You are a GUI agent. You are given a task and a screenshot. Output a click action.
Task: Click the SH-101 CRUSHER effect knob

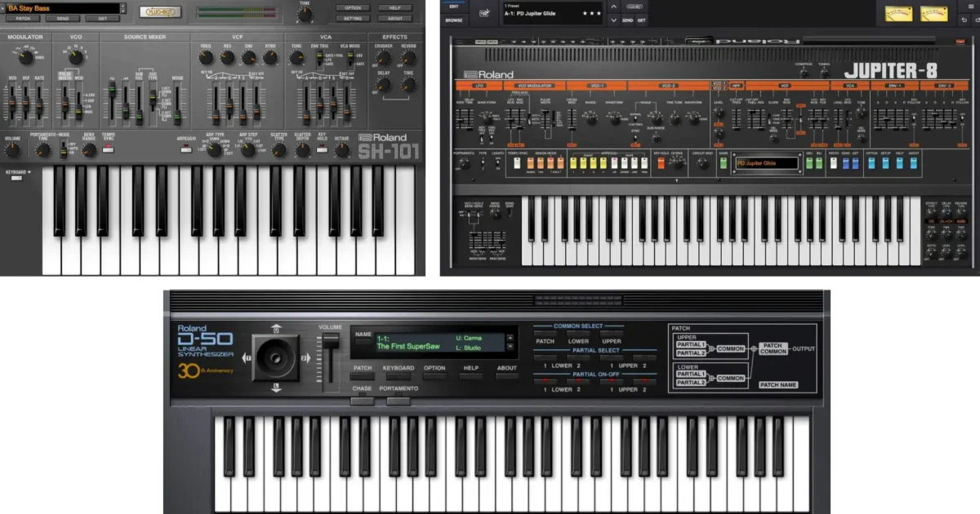coord(383,58)
